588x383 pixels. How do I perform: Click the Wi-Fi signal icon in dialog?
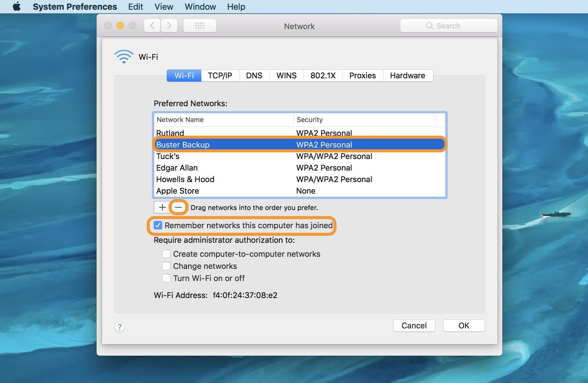pos(124,57)
